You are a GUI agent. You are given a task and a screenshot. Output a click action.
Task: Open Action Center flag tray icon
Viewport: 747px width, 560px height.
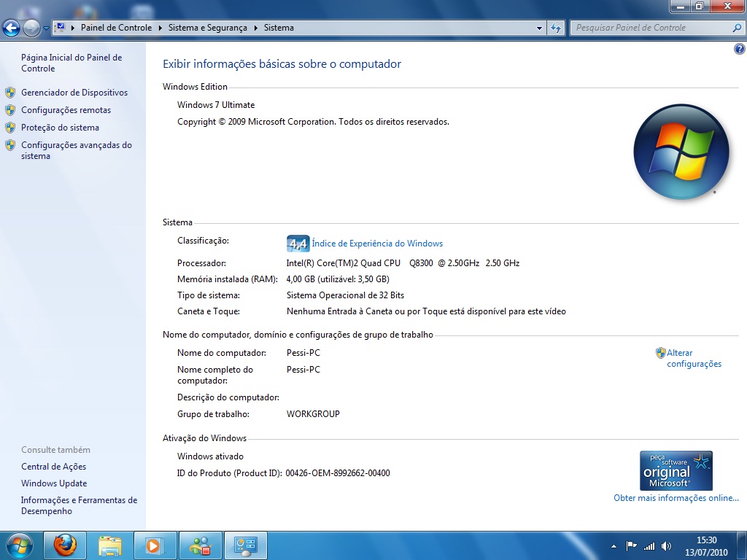tap(631, 546)
